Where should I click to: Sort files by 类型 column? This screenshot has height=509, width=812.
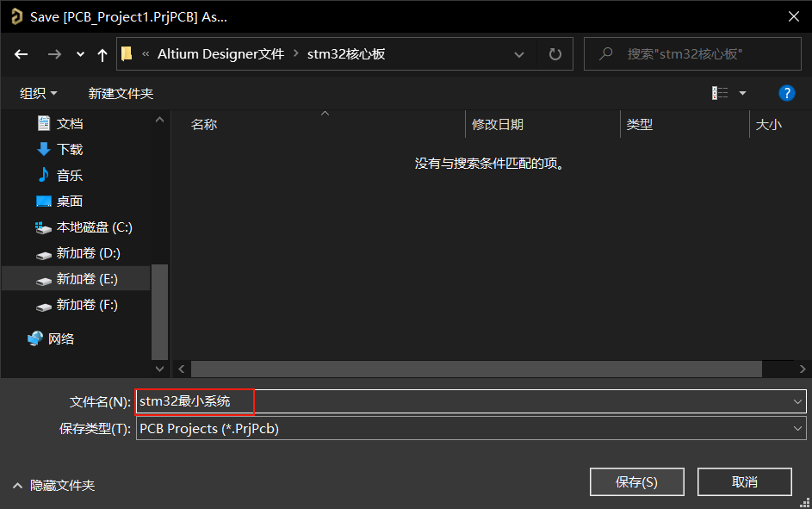[640, 125]
